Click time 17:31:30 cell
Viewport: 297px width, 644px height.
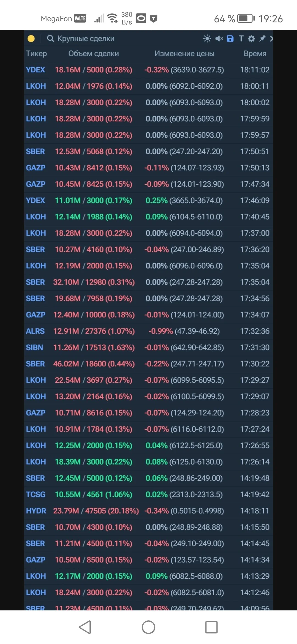coord(255,348)
